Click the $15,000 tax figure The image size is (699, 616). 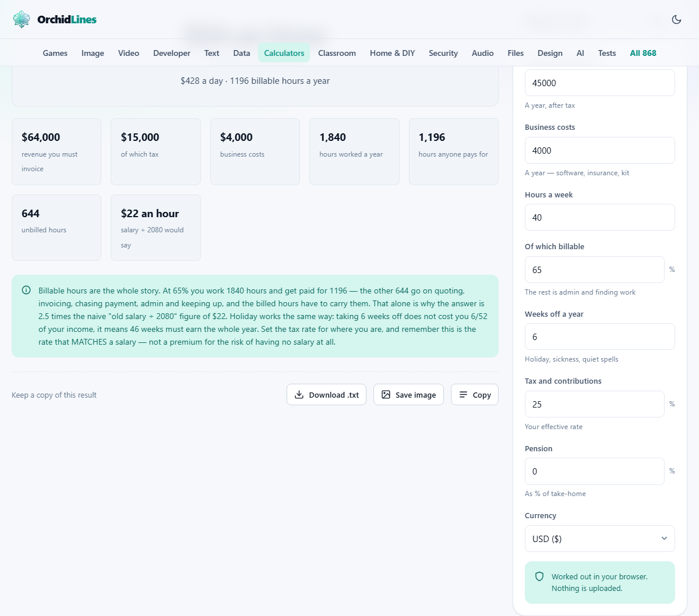140,137
